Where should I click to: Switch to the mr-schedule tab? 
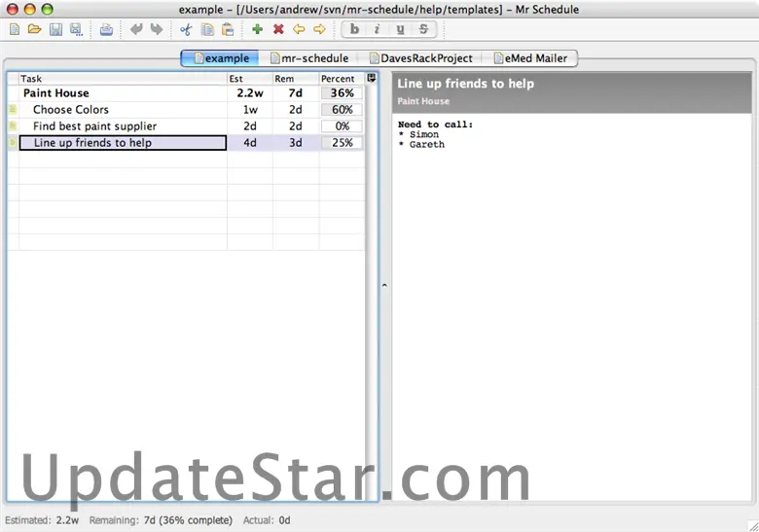point(308,58)
